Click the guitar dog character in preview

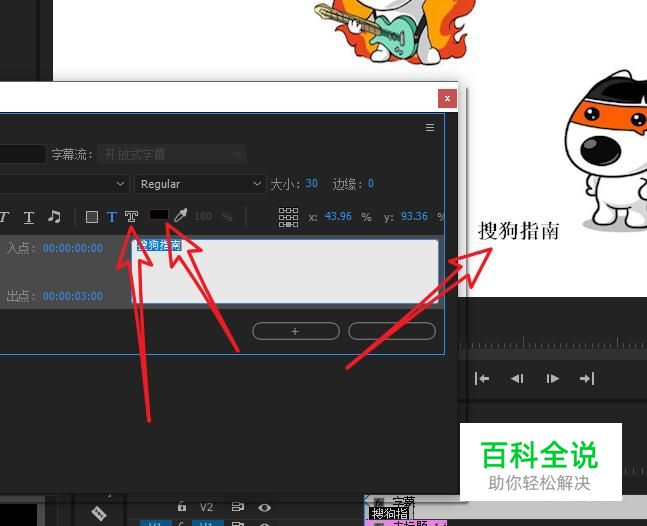(394, 31)
